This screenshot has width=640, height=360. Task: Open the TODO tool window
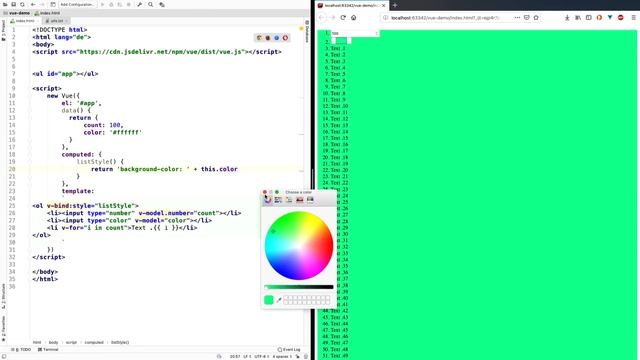(x=21, y=349)
